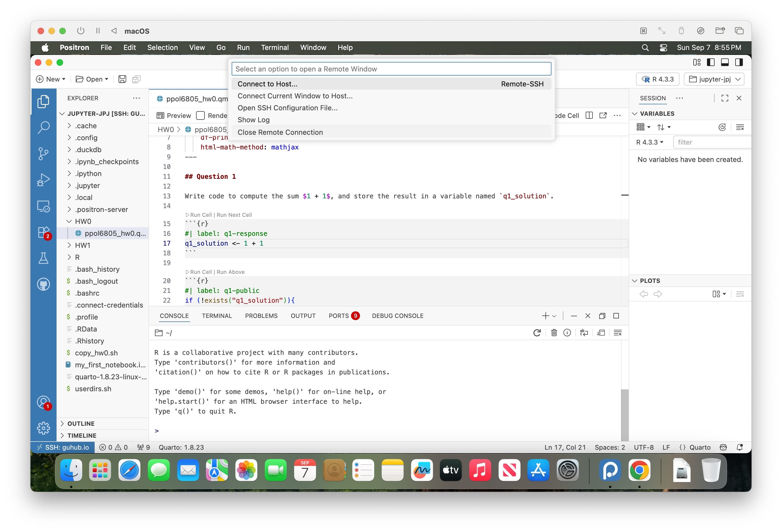Show next plot with right arrow

pos(658,294)
